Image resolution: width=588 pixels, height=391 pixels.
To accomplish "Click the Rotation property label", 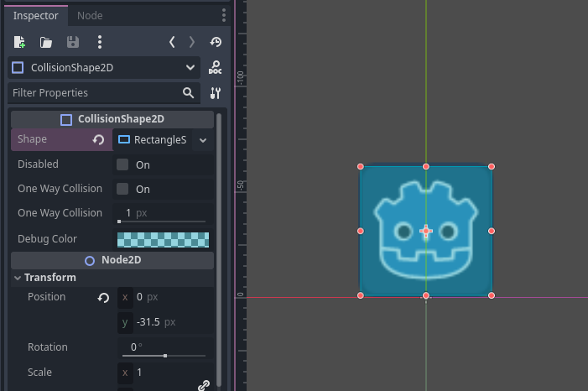I will [x=48, y=347].
